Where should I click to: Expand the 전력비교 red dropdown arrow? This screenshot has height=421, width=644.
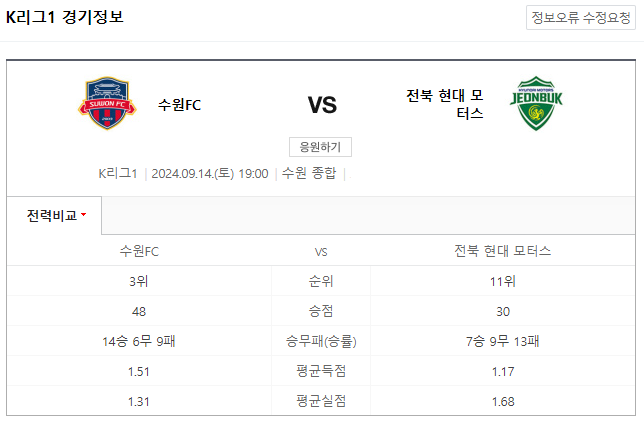[84, 214]
